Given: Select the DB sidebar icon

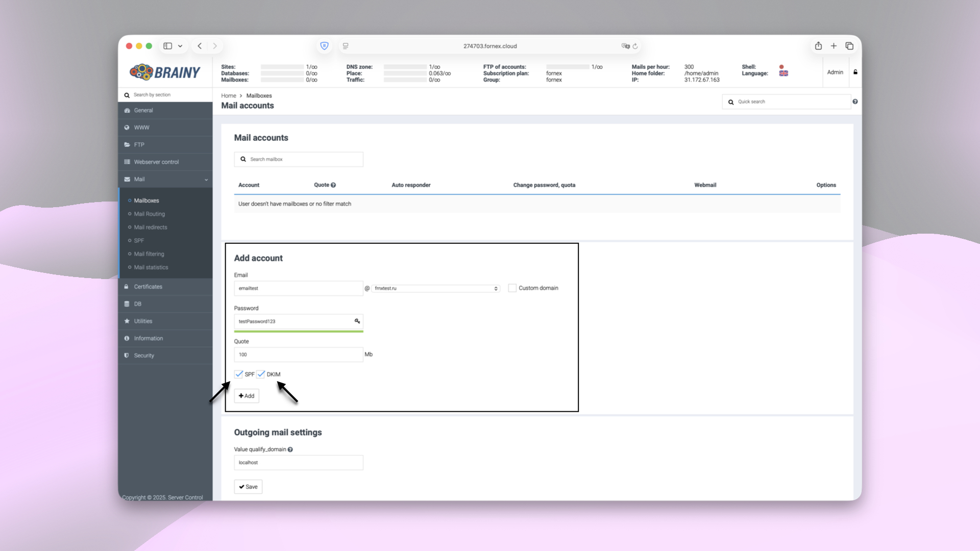Looking at the screenshot, I should click(127, 304).
